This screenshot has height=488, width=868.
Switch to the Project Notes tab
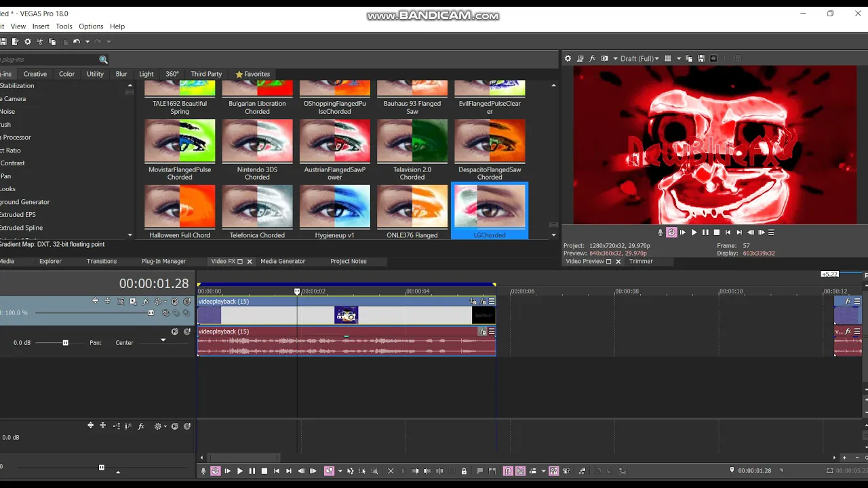(349, 262)
